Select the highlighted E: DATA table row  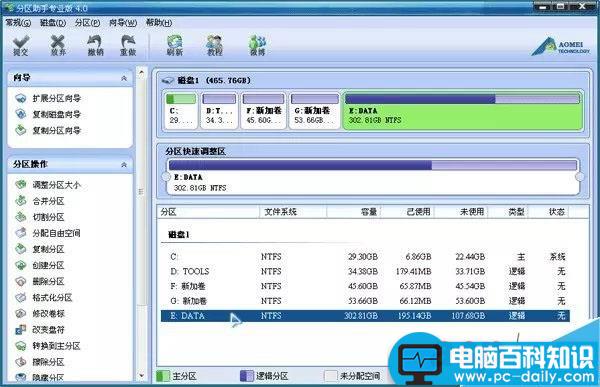[365, 316]
